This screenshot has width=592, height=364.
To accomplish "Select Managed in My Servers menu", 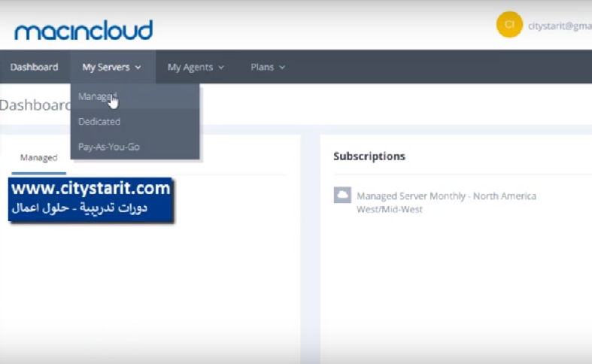I will tap(135, 97).
